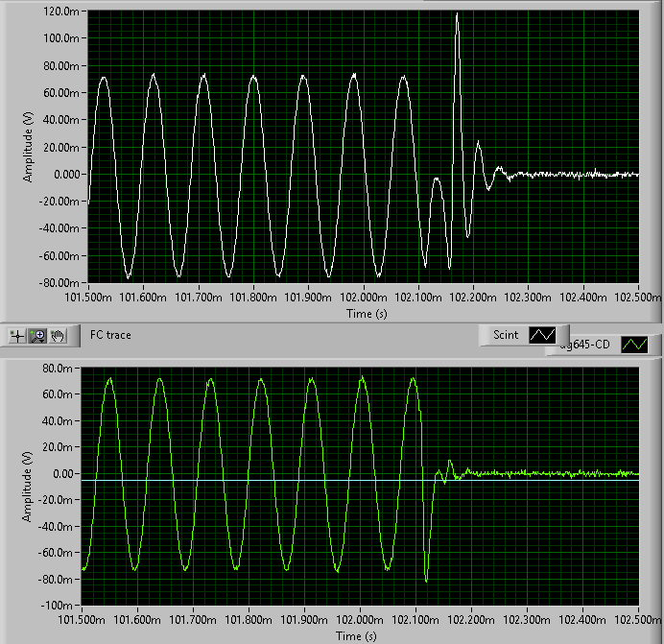The width and height of the screenshot is (664, 644).
Task: Click the top graph Amplitude (V) axis label
Action: coord(28,147)
